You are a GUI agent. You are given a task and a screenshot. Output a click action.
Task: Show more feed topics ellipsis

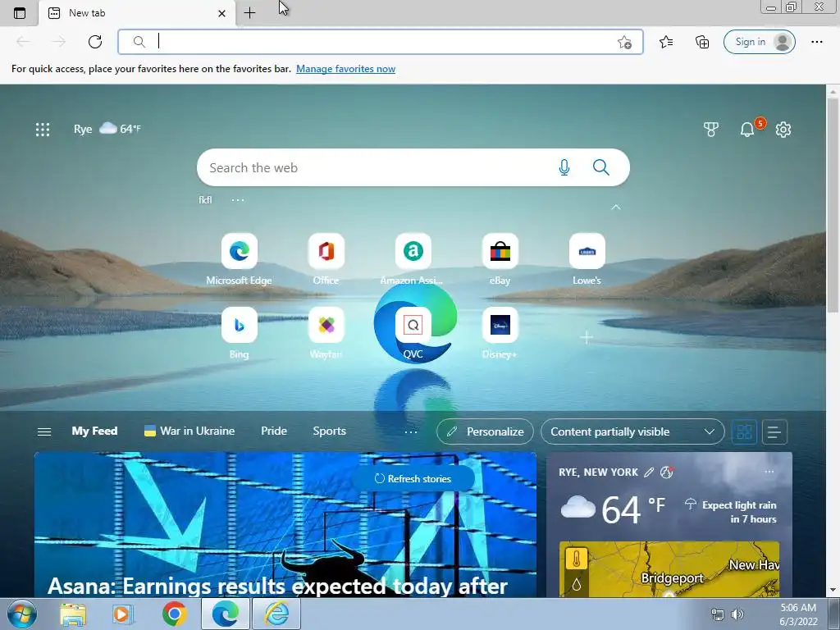pyautogui.click(x=411, y=431)
